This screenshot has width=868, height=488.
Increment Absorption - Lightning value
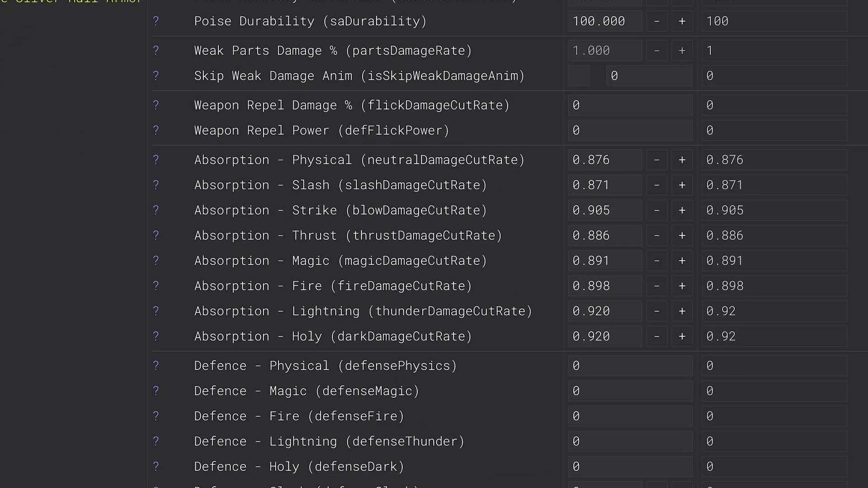682,311
